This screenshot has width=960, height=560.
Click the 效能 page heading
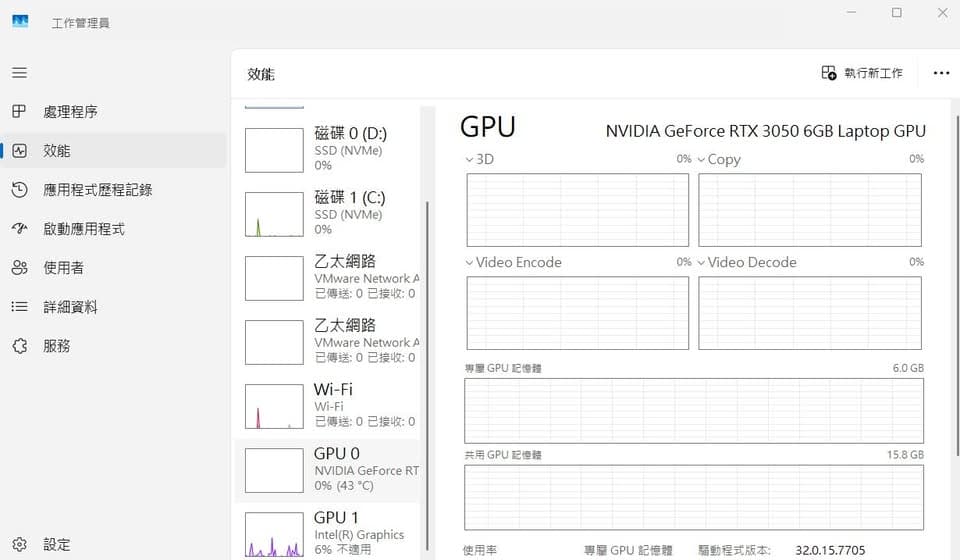[261, 74]
